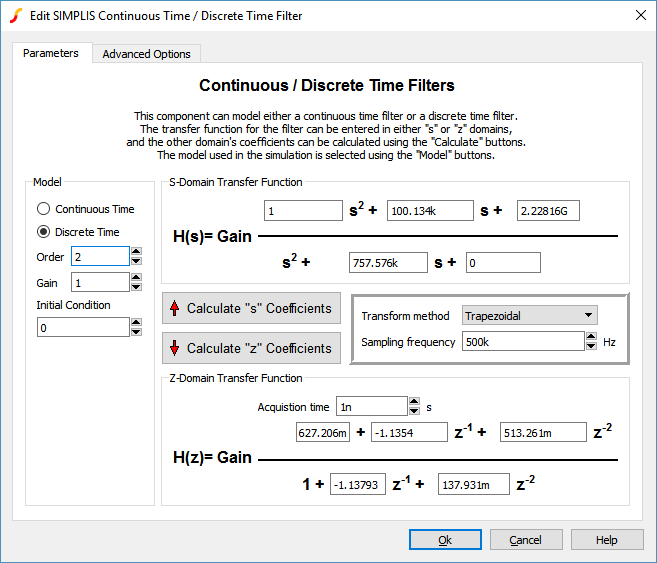
Task: Select the Parameters tab
Action: 51,53
